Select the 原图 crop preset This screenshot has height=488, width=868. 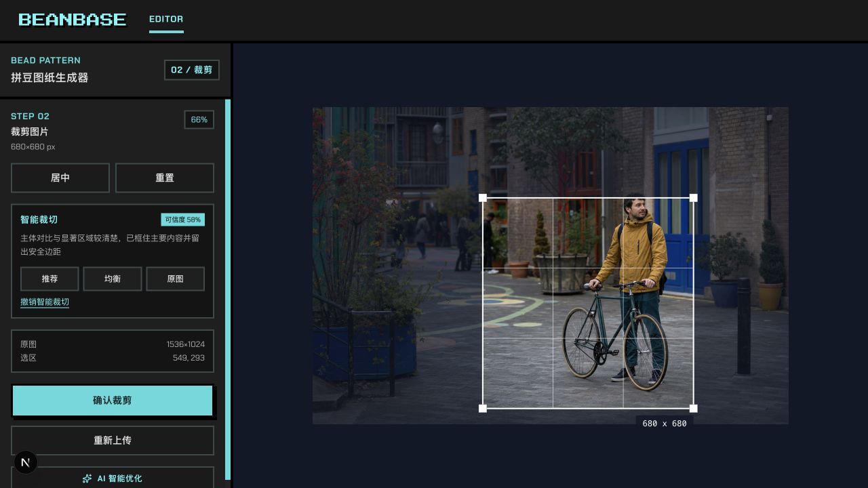[x=175, y=279]
